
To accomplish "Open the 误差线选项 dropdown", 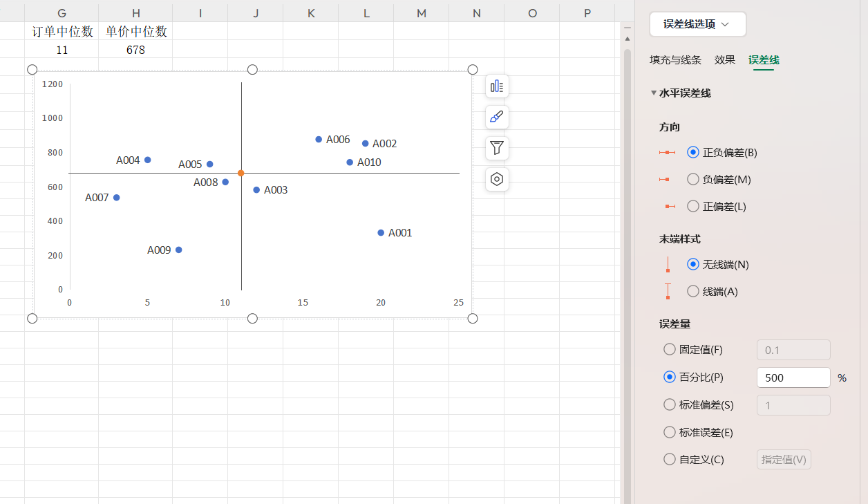I will pyautogui.click(x=697, y=24).
